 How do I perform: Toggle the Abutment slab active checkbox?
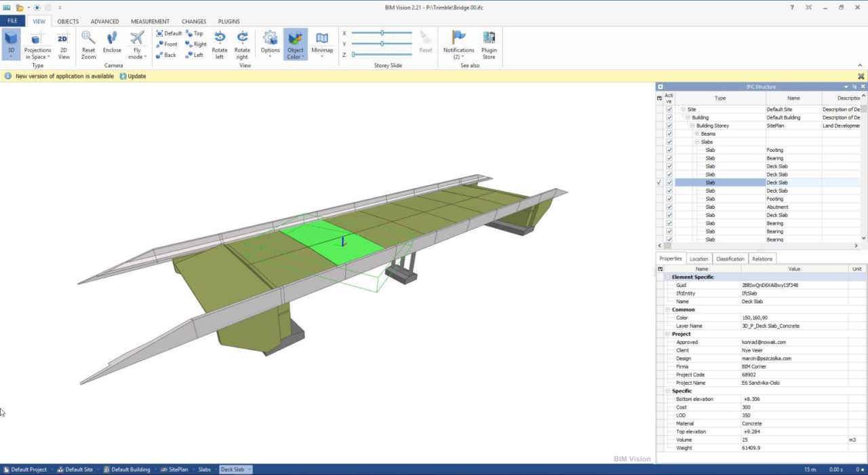pyautogui.click(x=669, y=207)
